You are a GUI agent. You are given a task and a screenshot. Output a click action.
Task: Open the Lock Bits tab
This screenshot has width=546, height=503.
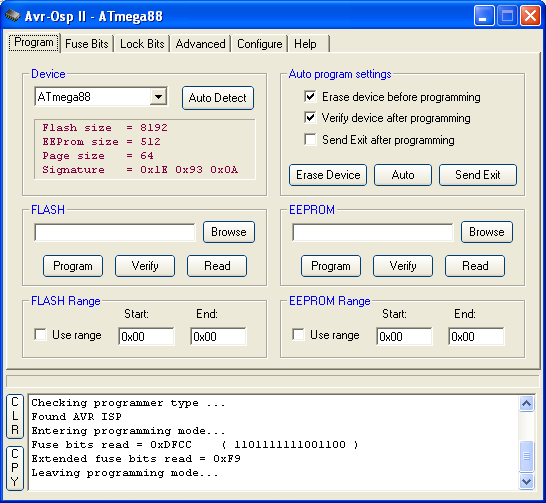142,44
